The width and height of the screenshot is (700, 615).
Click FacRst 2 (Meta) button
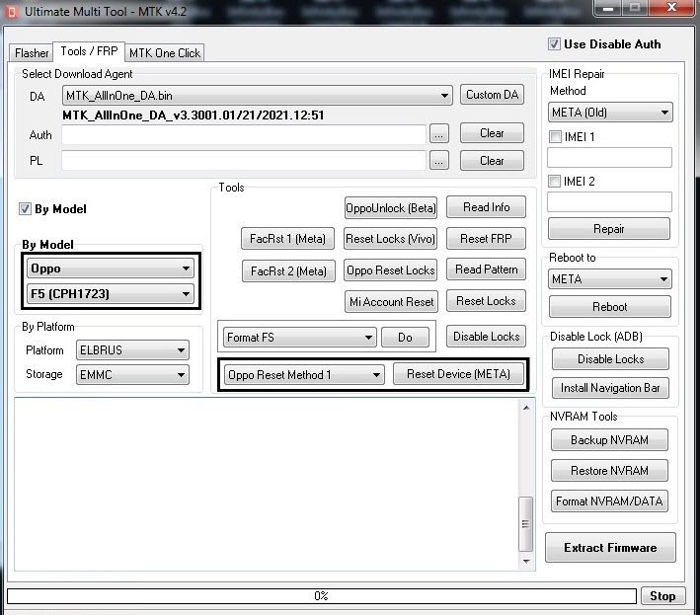click(288, 271)
